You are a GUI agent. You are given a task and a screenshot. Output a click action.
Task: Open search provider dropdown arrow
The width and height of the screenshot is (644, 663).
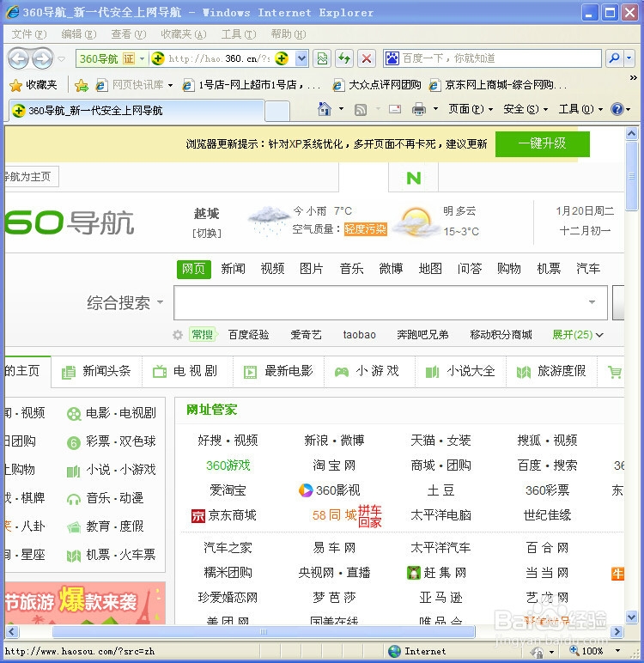[x=629, y=58]
